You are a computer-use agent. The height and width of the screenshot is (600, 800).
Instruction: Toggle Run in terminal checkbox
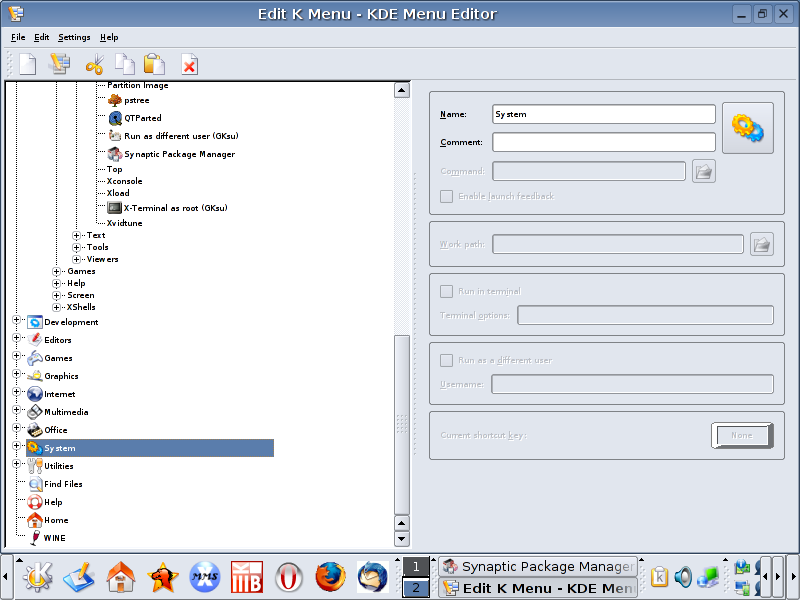(x=447, y=291)
